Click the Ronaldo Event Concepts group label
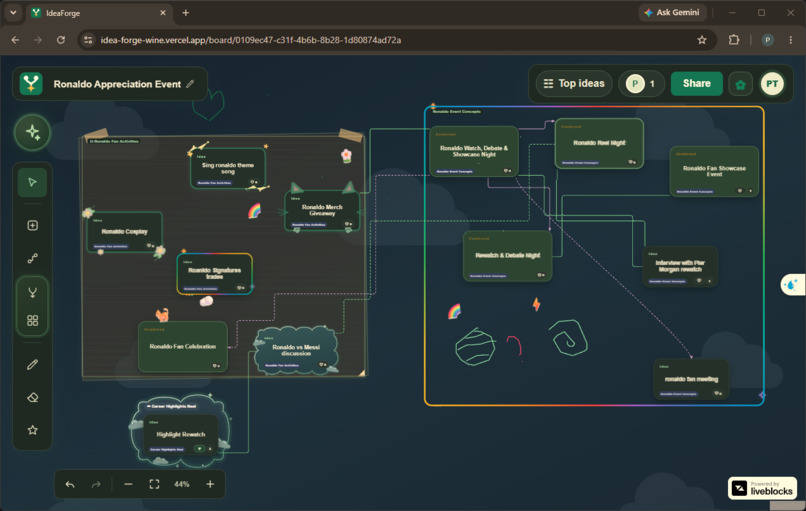 click(456, 111)
